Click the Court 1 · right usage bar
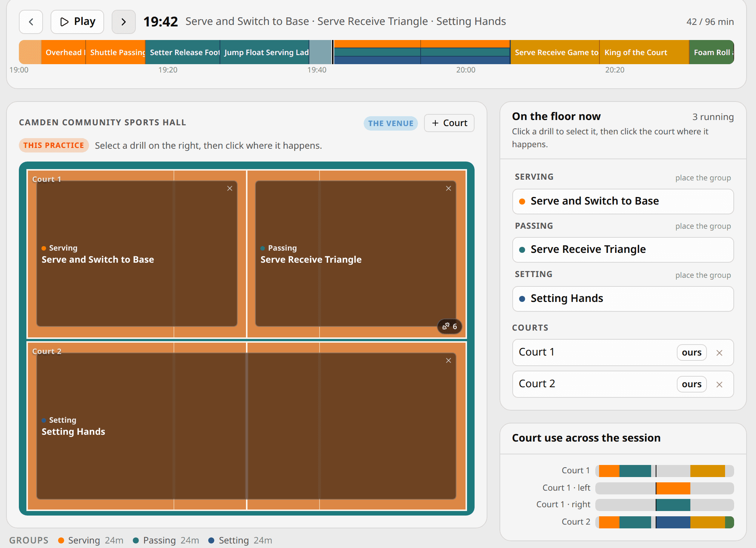Image resolution: width=756 pixels, height=548 pixels. [665, 505]
